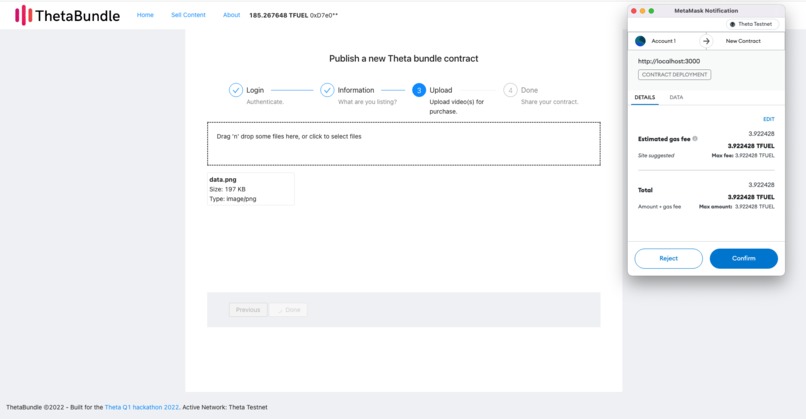Minimize the MetaMask Notification window
Viewport: 806px width, 419px height.
pos(643,11)
